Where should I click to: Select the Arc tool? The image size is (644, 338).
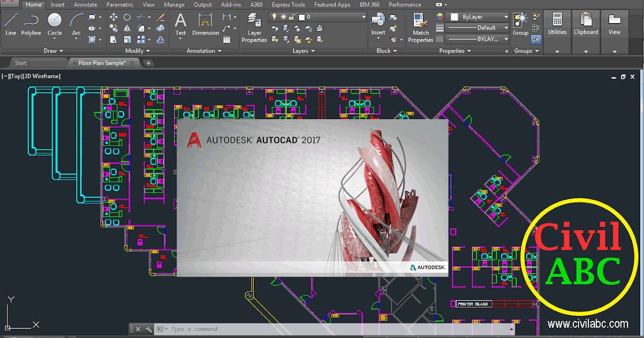(x=77, y=25)
